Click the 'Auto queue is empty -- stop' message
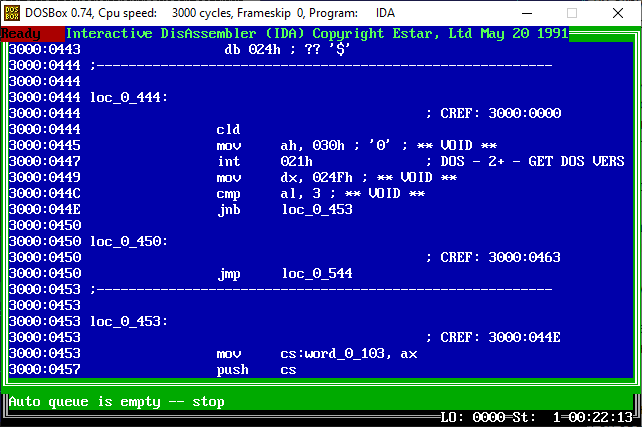 pyautogui.click(x=117, y=402)
